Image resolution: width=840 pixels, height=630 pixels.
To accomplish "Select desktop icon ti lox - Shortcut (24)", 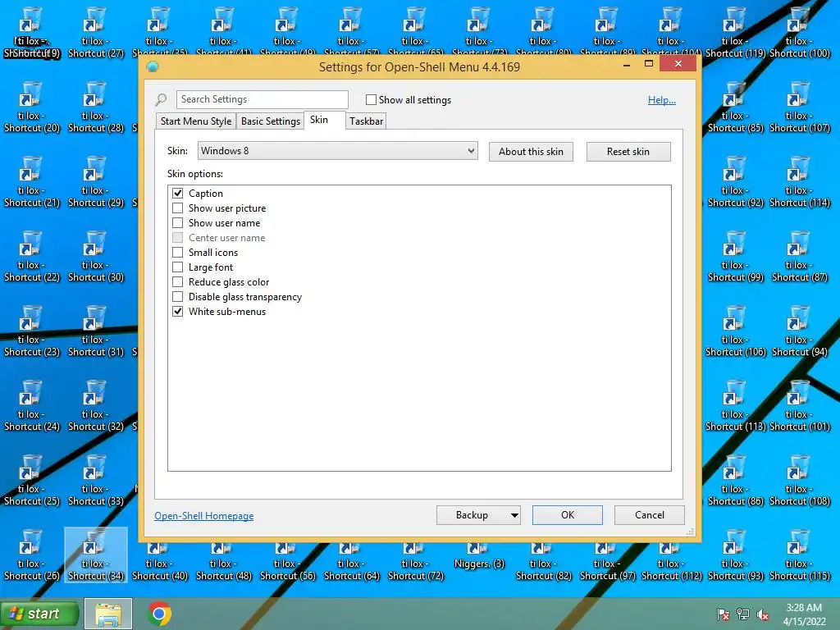I will pos(32,405).
